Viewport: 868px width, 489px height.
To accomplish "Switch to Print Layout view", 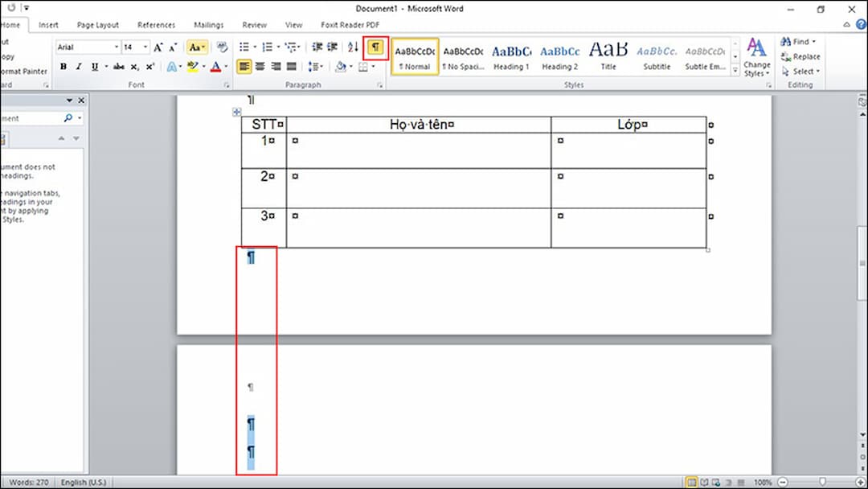I will click(x=691, y=483).
